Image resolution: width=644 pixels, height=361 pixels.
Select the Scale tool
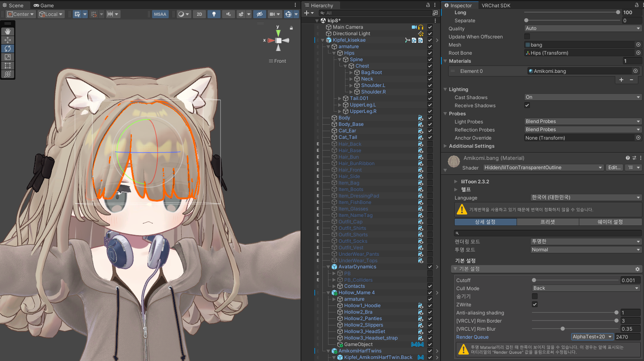point(8,57)
